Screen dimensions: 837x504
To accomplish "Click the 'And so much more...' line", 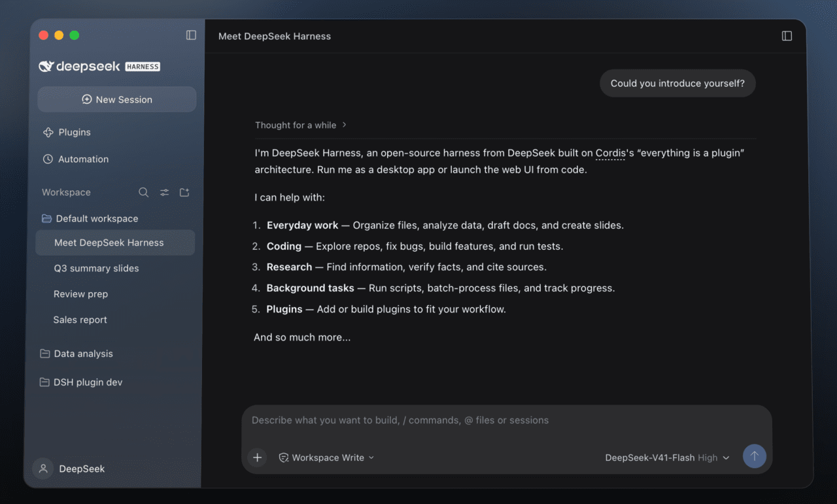I will 302,337.
